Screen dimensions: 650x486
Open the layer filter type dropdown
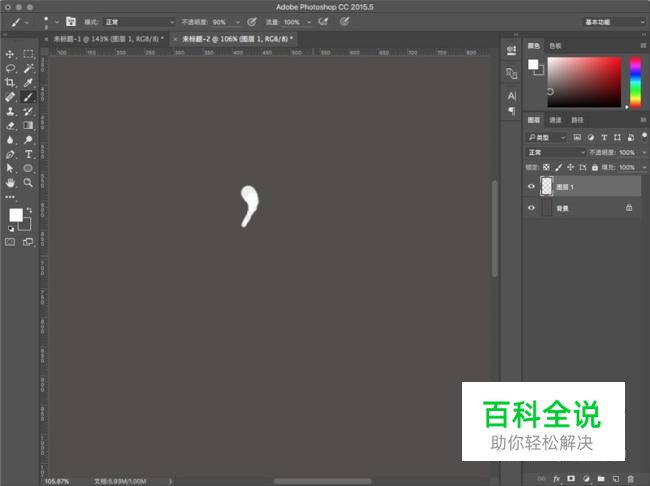point(546,137)
